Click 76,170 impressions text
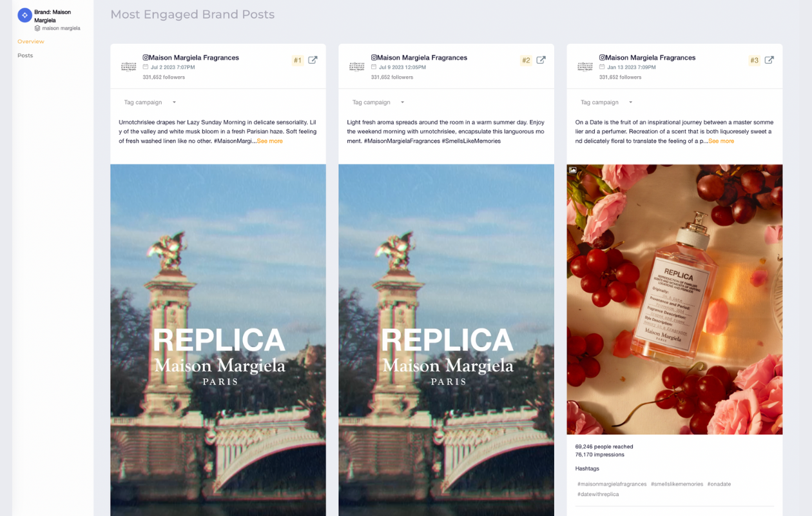Screen dimensions: 812x516 click(x=599, y=455)
